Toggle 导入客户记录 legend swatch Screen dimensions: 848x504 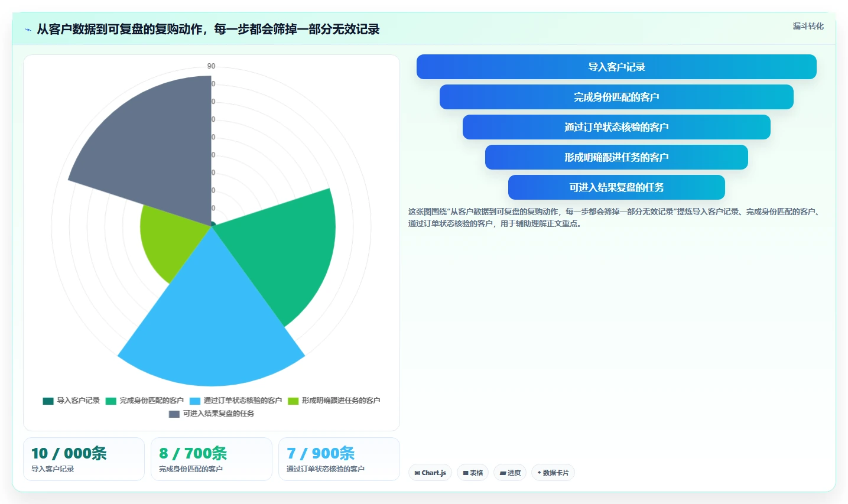click(48, 401)
